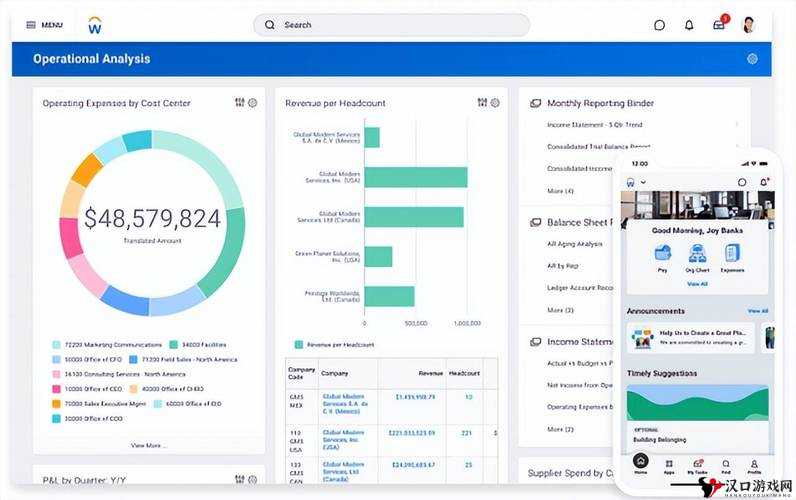This screenshot has width=796, height=500.
Task: Open gear settings on Operating Expenses card
Action: (x=252, y=103)
